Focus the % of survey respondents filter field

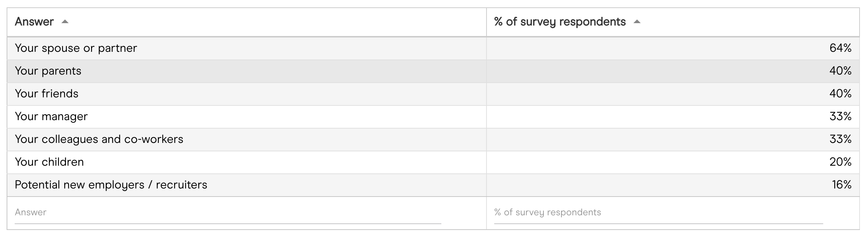658,213
